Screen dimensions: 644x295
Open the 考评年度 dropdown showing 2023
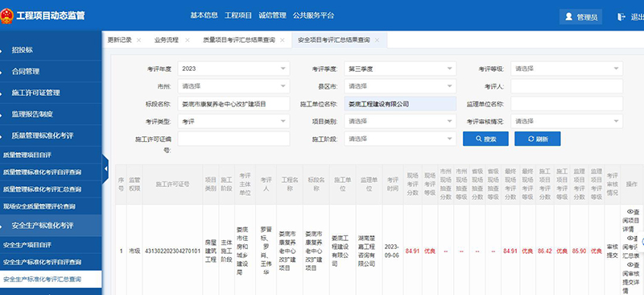tap(233, 69)
